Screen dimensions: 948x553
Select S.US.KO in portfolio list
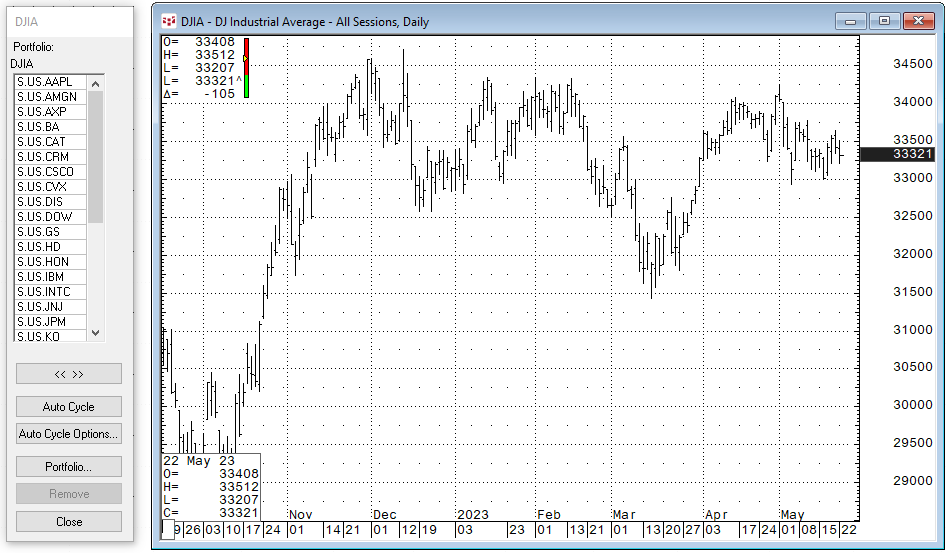point(51,336)
